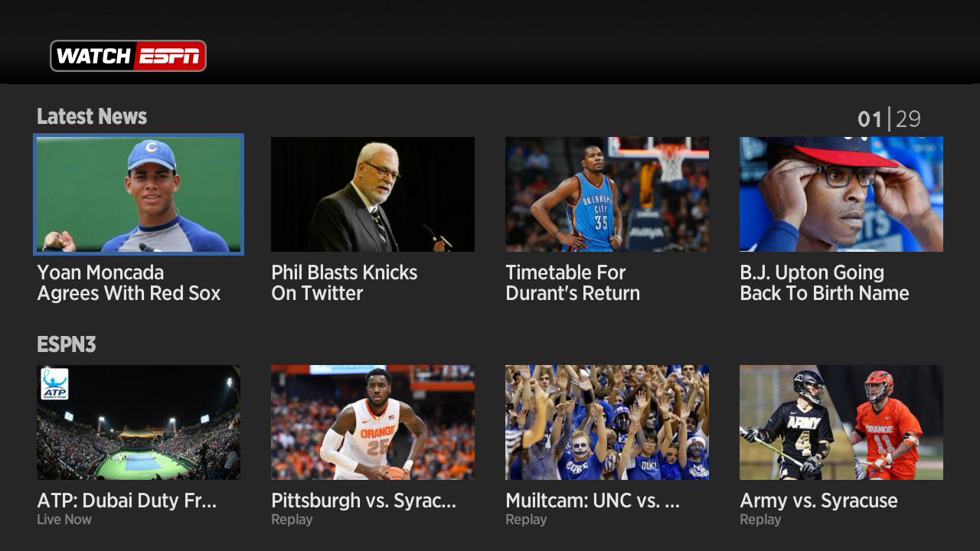Screen dimensions: 980x551
Task: Select headline 'Timetable For Durant's Return'
Action: [573, 283]
